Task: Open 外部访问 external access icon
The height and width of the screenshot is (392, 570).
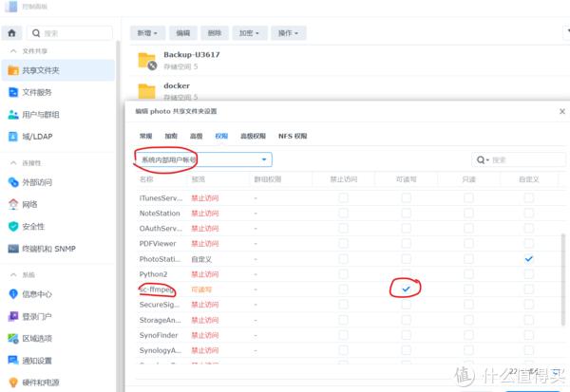Action: coord(13,182)
